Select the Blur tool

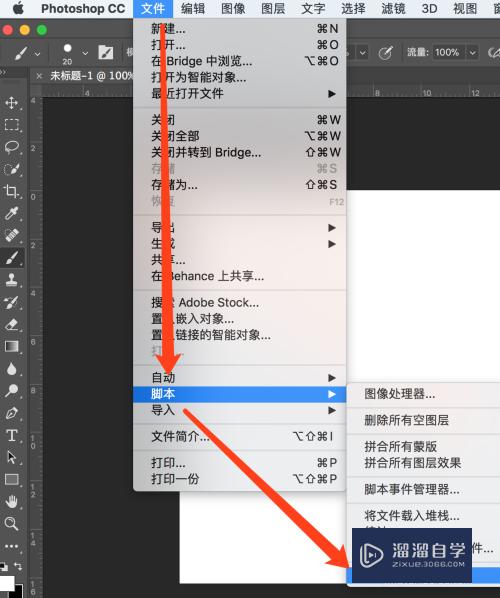point(11,369)
